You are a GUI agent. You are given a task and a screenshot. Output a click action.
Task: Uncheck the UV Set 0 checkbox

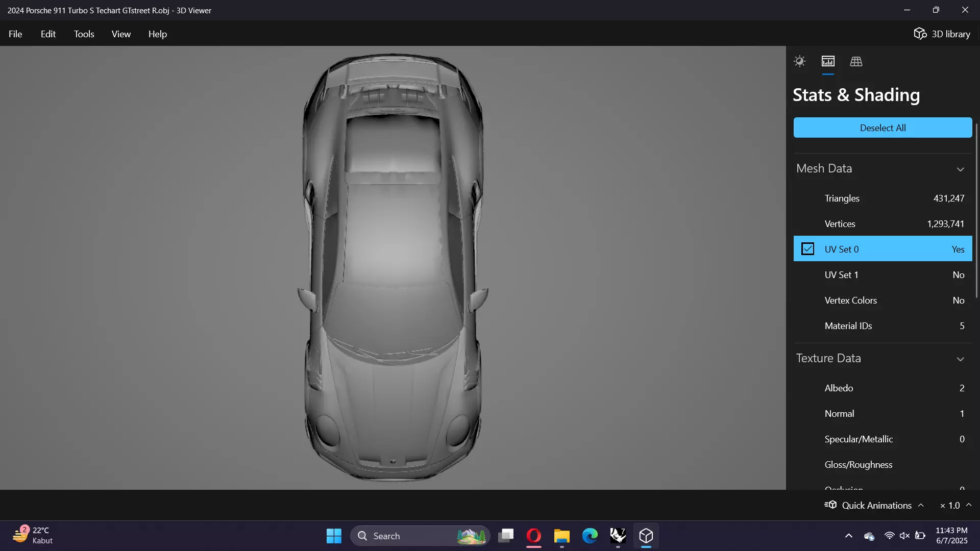click(807, 249)
